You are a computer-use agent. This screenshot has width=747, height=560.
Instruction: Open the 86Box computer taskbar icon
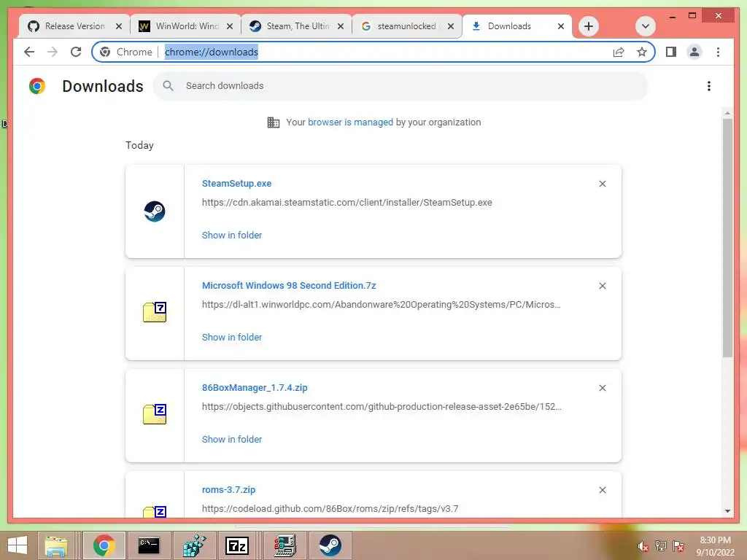click(285, 545)
